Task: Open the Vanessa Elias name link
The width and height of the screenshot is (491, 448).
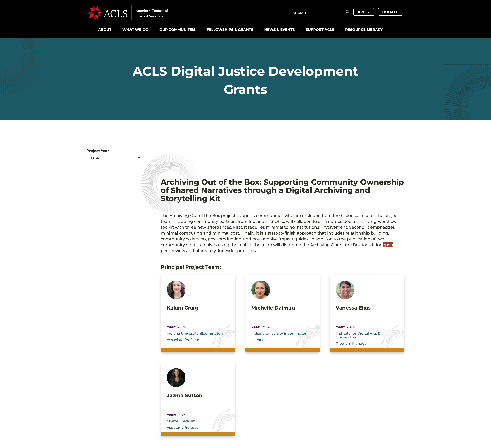Action: [353, 308]
